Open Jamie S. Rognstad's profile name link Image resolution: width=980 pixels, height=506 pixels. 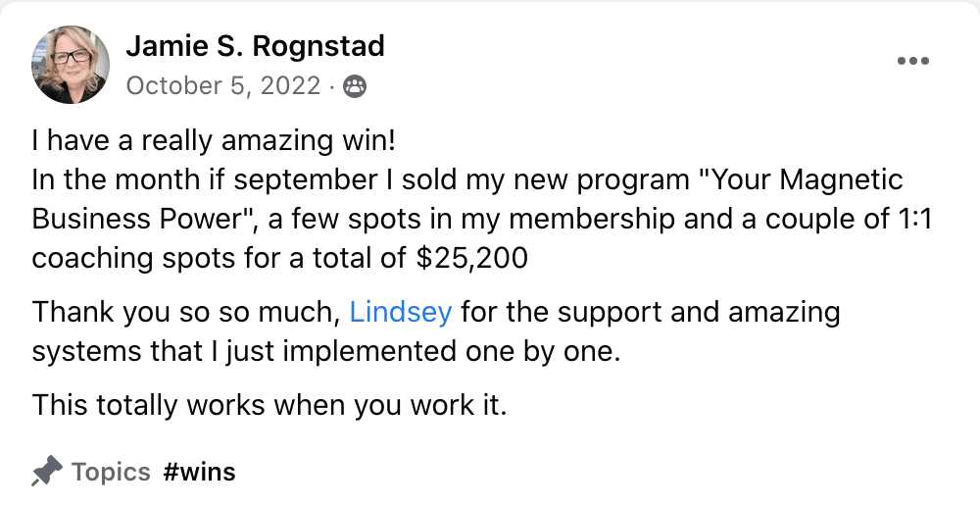255,46
